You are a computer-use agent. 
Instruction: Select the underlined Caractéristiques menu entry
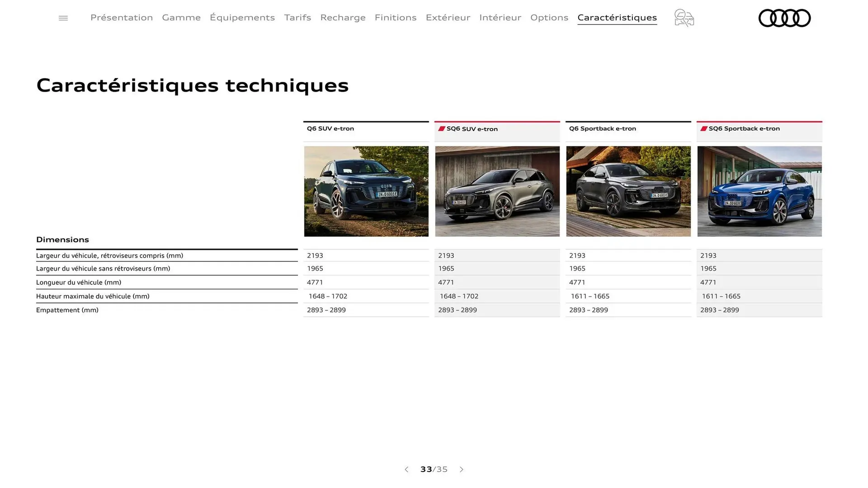coord(617,18)
